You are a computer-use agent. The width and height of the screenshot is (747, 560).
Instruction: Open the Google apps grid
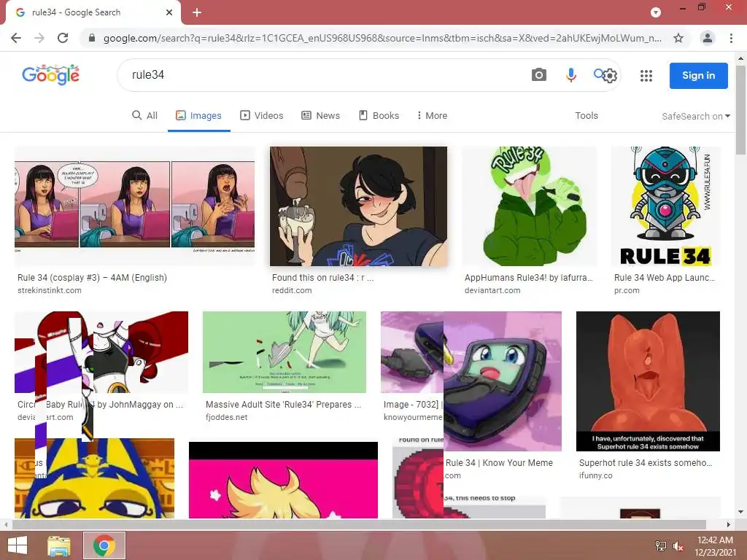coord(646,76)
